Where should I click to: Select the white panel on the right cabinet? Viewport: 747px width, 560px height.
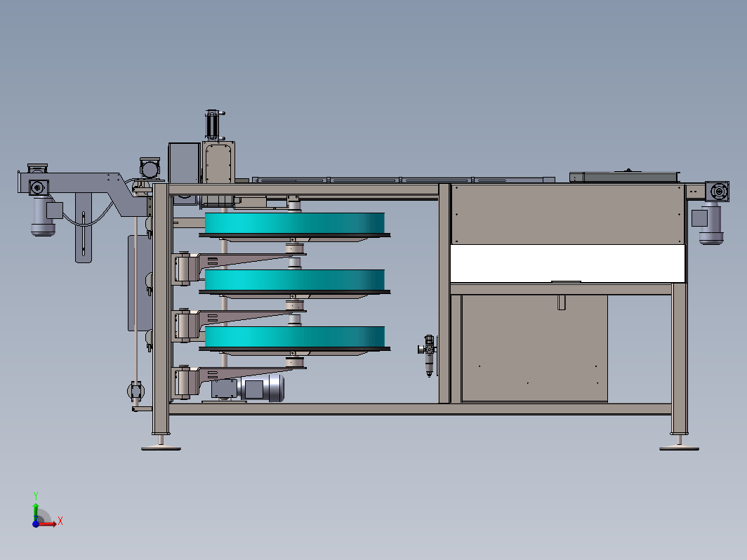[567, 263]
